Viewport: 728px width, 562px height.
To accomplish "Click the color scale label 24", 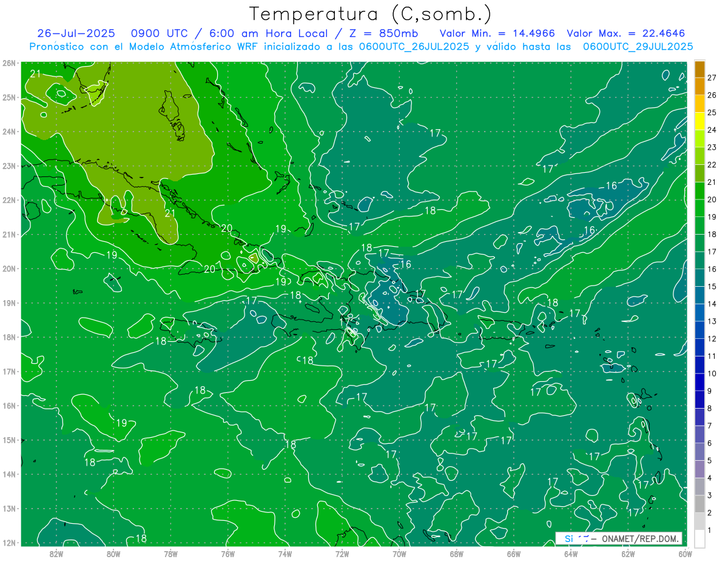I will pos(712,130).
